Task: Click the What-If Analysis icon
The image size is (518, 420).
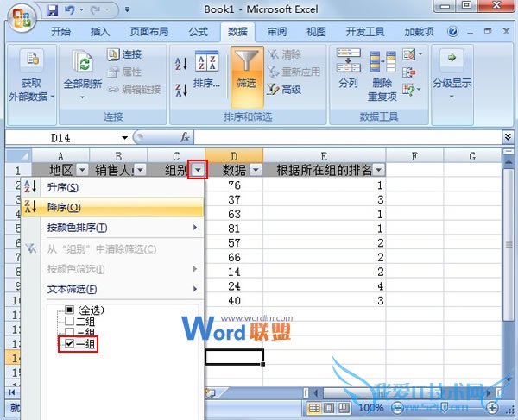Action: pyautogui.click(x=408, y=90)
